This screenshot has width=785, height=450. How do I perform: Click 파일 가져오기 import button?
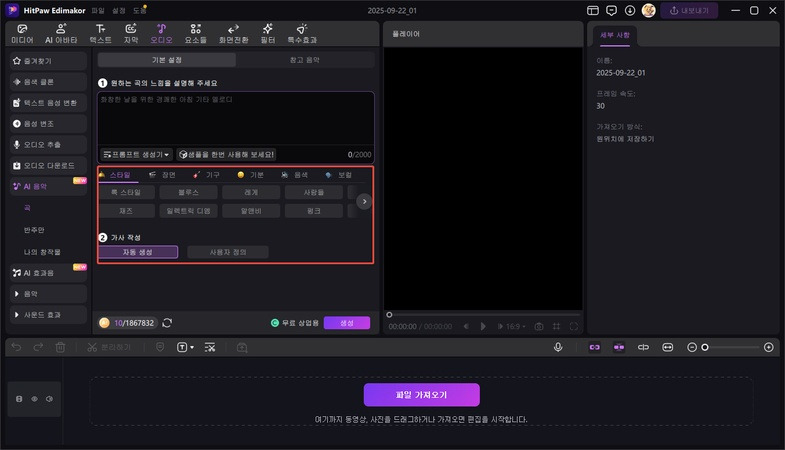click(422, 395)
